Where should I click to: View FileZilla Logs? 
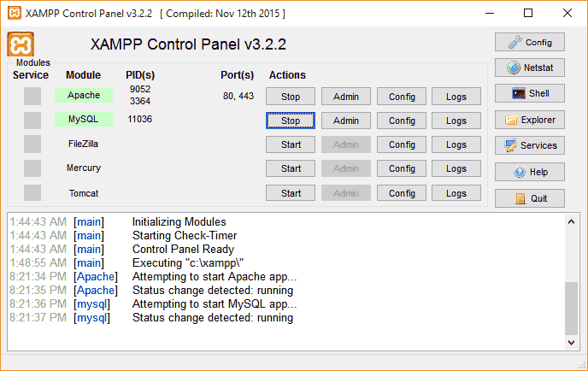pos(456,144)
